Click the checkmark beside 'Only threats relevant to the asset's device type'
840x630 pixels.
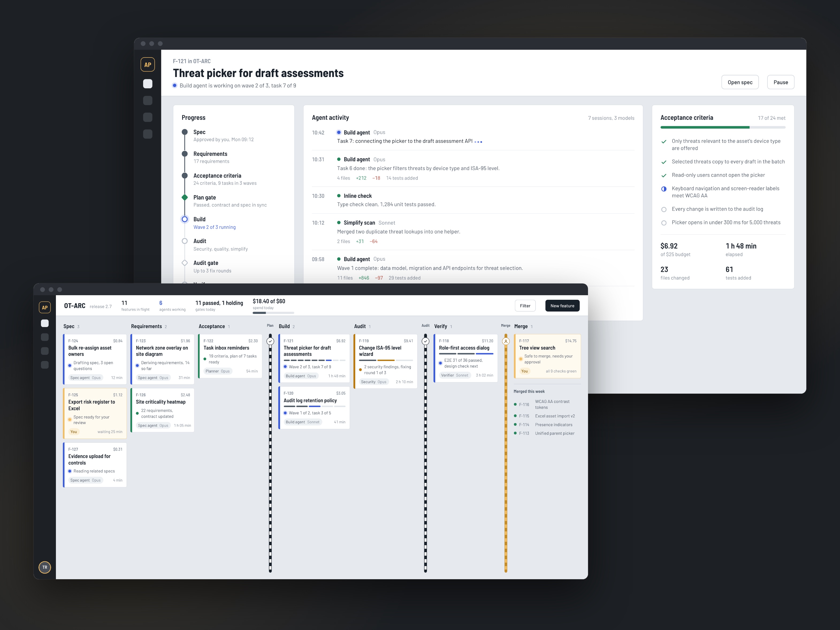click(x=664, y=141)
